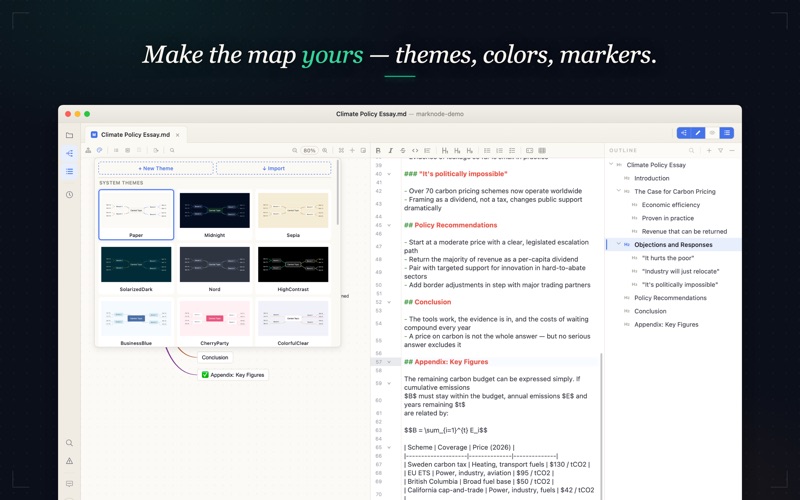
Task: Fold the Policy Recommendations heading at line 45
Action: tap(389, 225)
